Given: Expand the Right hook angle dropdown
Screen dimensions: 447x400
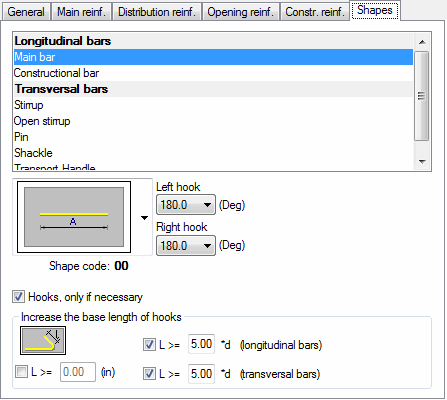Looking at the screenshot, I should point(207,246).
